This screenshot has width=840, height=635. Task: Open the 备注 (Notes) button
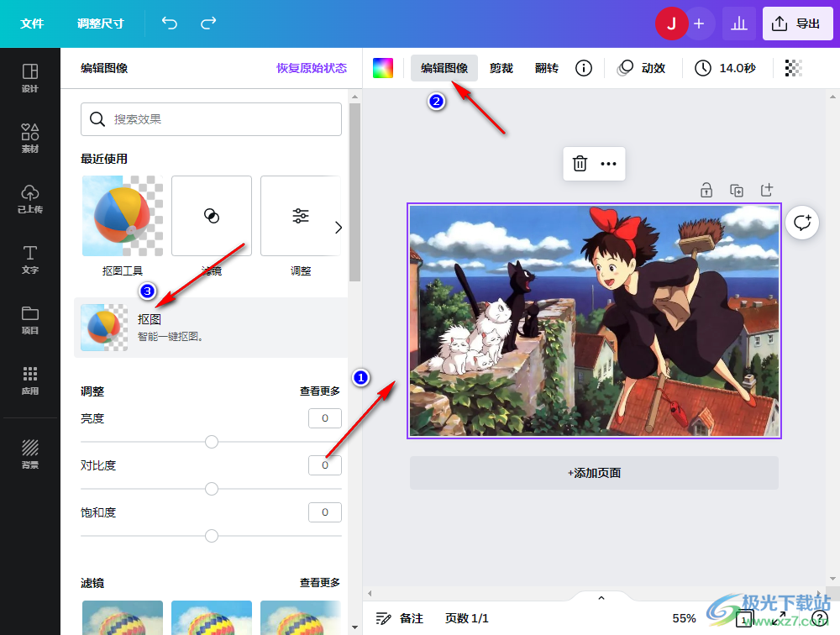pyautogui.click(x=400, y=618)
